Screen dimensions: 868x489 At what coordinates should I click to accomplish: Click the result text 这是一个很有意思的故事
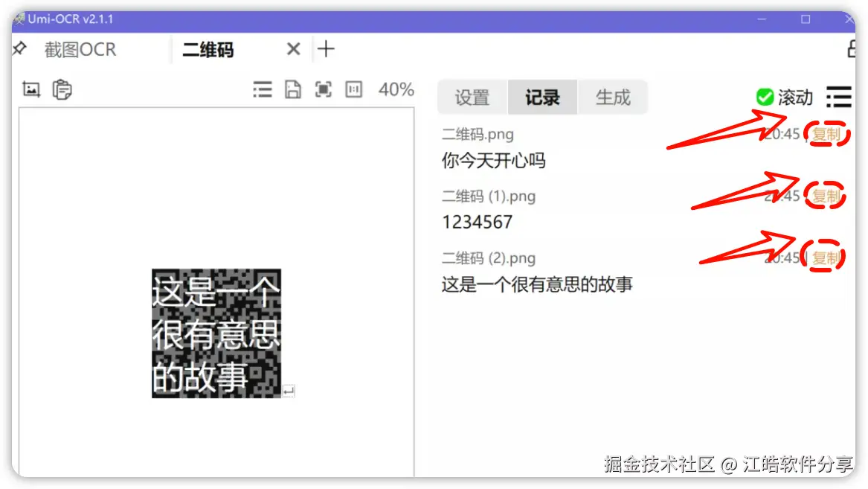[537, 284]
